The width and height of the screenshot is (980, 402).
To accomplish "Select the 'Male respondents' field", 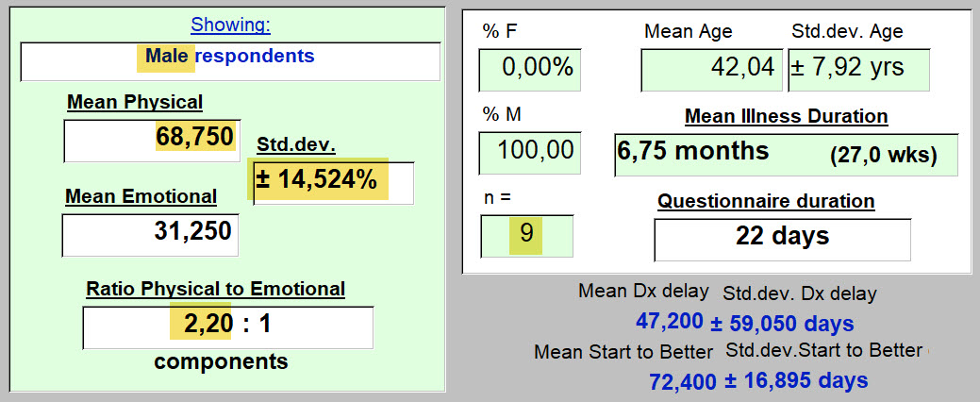I will click(x=231, y=61).
